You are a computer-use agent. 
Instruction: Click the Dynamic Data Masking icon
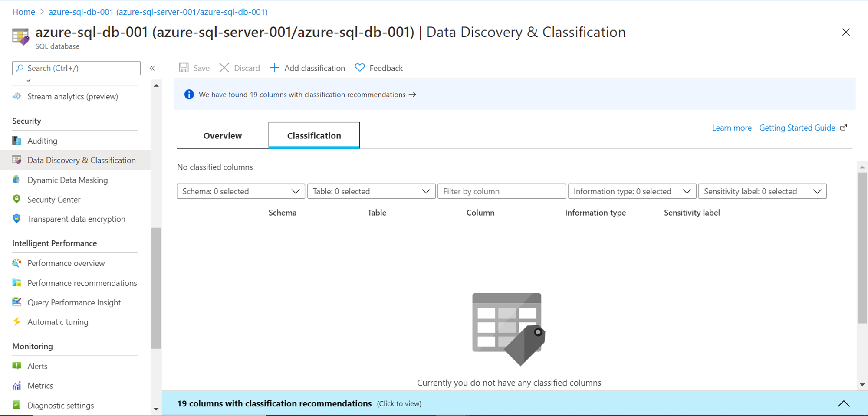pos(17,180)
